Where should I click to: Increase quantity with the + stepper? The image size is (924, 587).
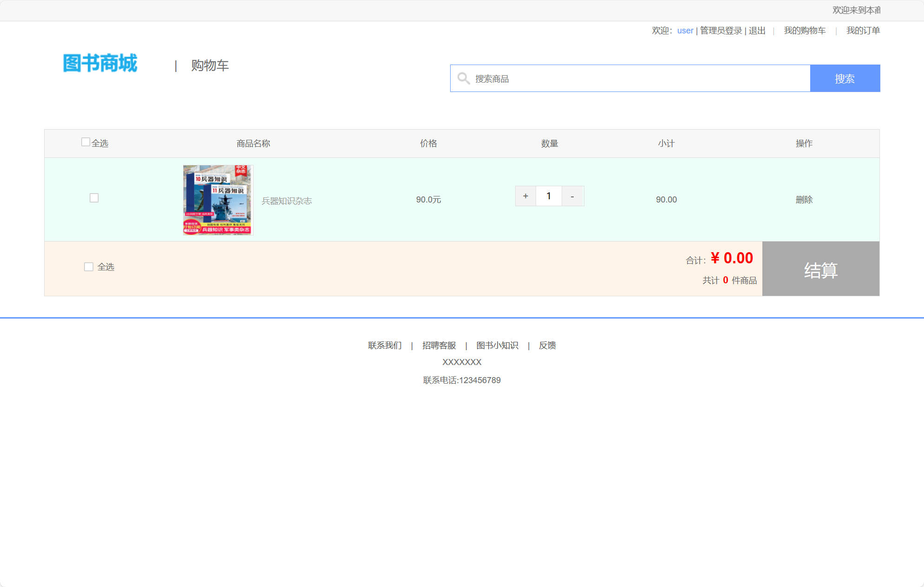click(525, 196)
